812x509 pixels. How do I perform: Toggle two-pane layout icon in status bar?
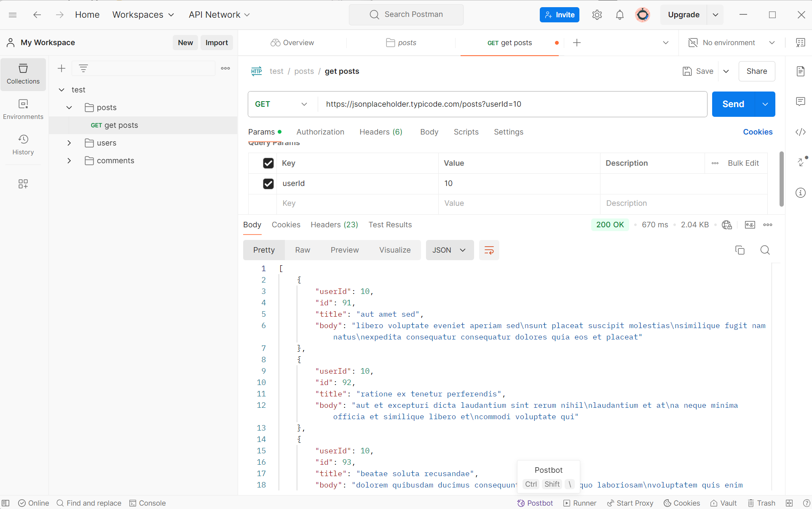tap(789, 503)
